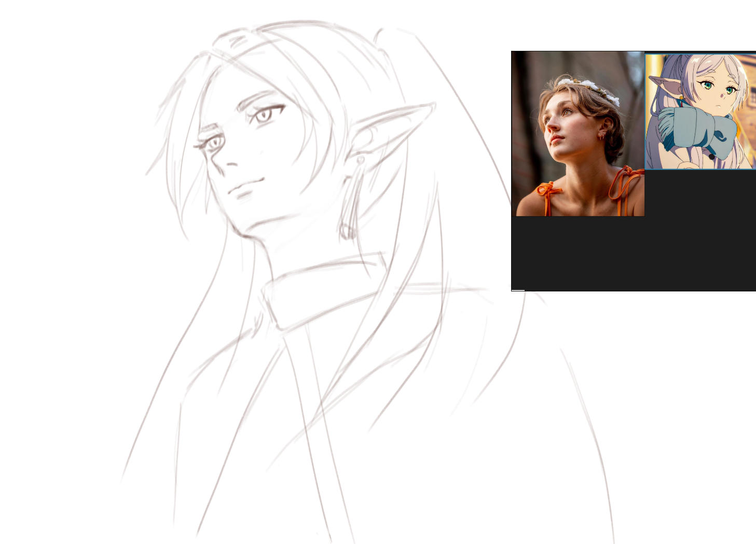
Task: Click the sketched character's left eye
Action: pos(213,141)
